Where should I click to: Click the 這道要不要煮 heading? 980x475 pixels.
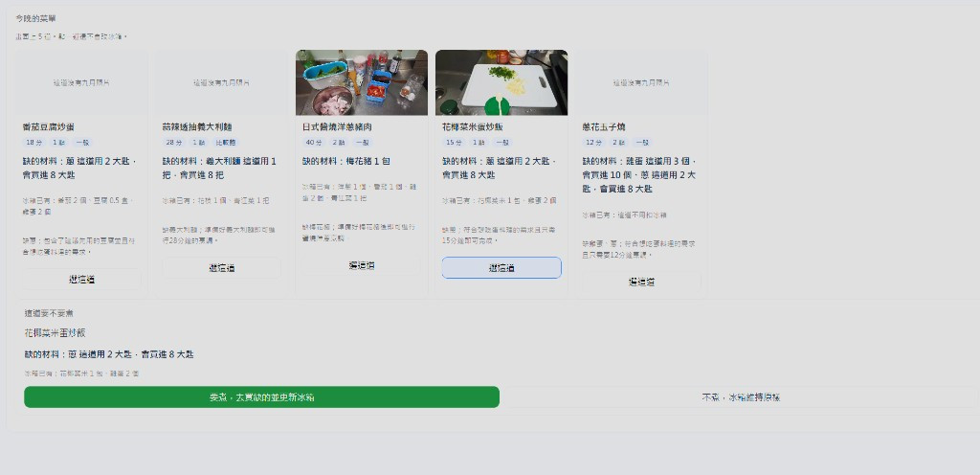49,313
